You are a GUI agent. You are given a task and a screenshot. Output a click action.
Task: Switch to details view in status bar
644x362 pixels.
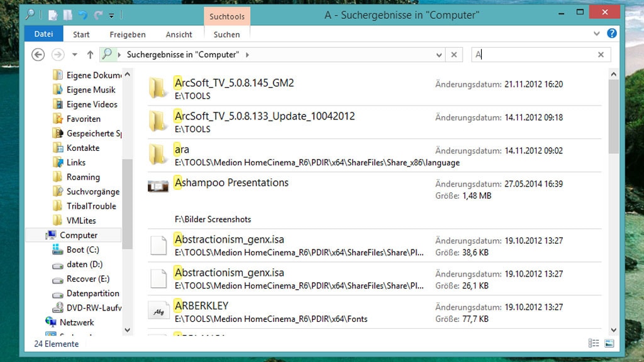click(x=594, y=343)
